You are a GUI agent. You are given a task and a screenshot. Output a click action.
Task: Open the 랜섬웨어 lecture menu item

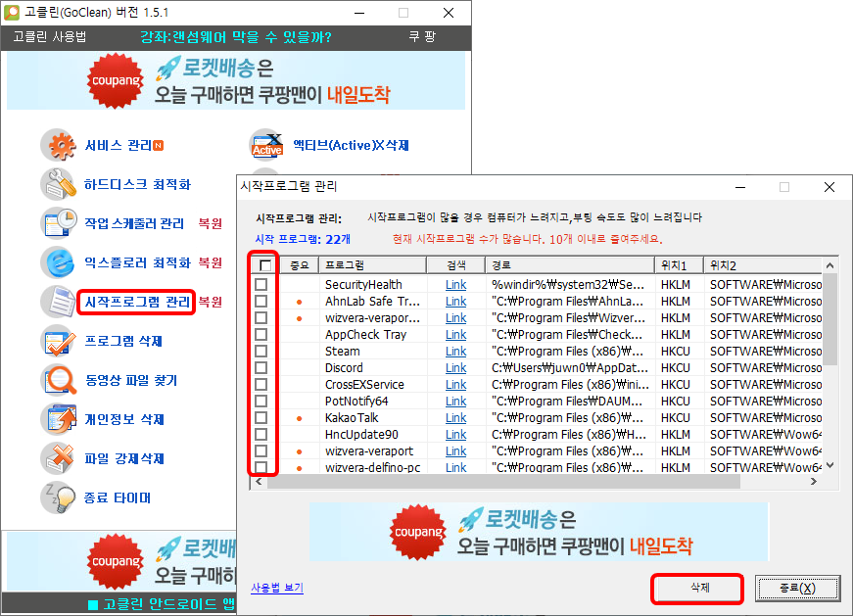click(x=236, y=37)
